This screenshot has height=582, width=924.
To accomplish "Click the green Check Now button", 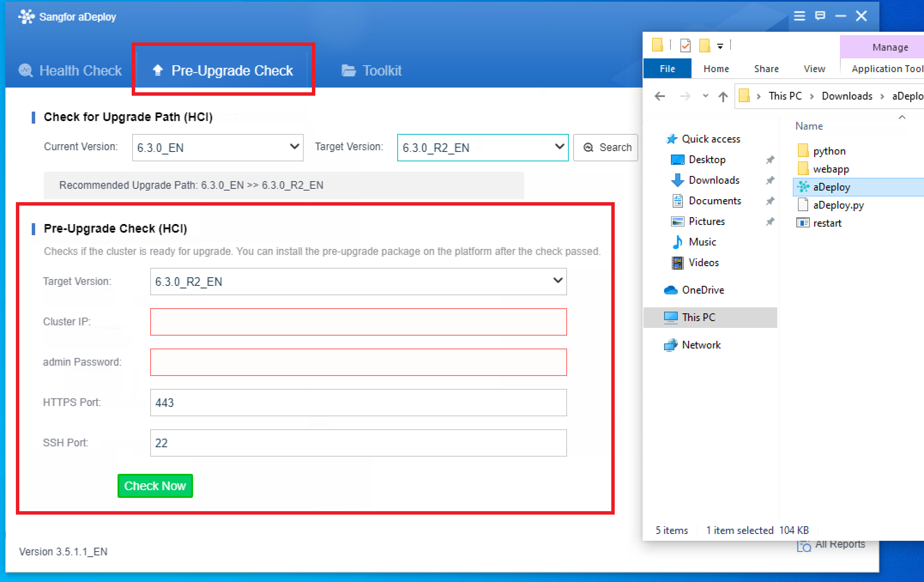I will (x=155, y=486).
